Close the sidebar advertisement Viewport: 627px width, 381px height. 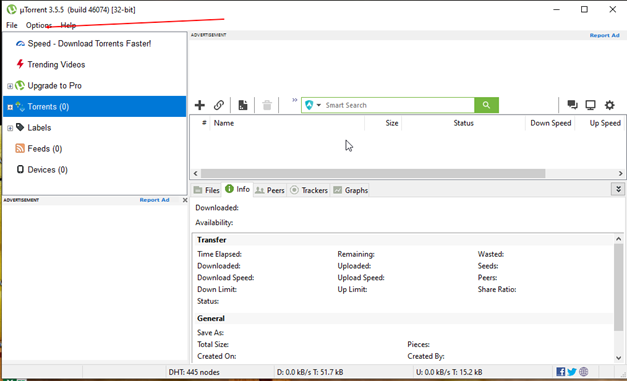click(x=185, y=200)
